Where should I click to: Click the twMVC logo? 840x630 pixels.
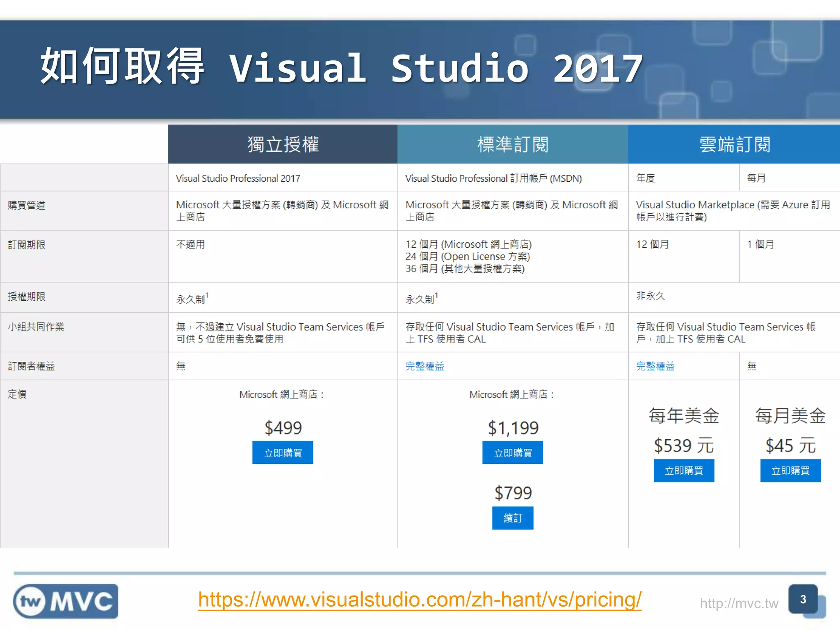66,601
